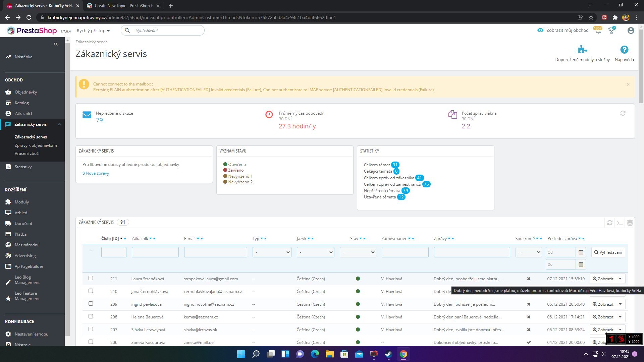644x362 pixels.
Task: Click the SQL query icon above table
Action: pyautogui.click(x=620, y=223)
